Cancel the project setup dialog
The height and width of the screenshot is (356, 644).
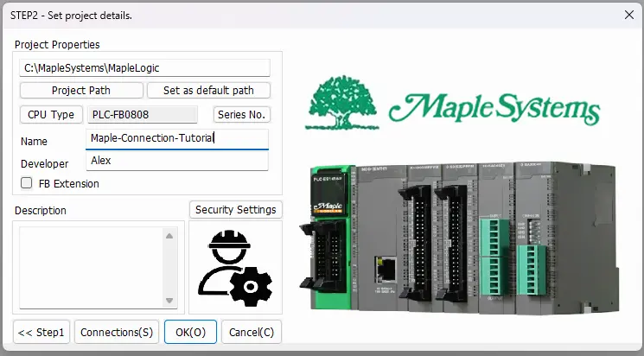click(252, 332)
